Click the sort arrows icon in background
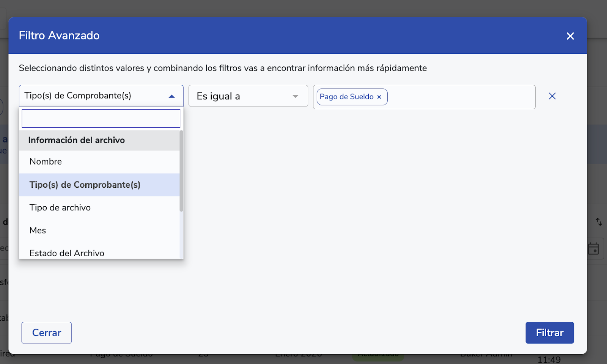The height and width of the screenshot is (364, 607). tap(599, 222)
